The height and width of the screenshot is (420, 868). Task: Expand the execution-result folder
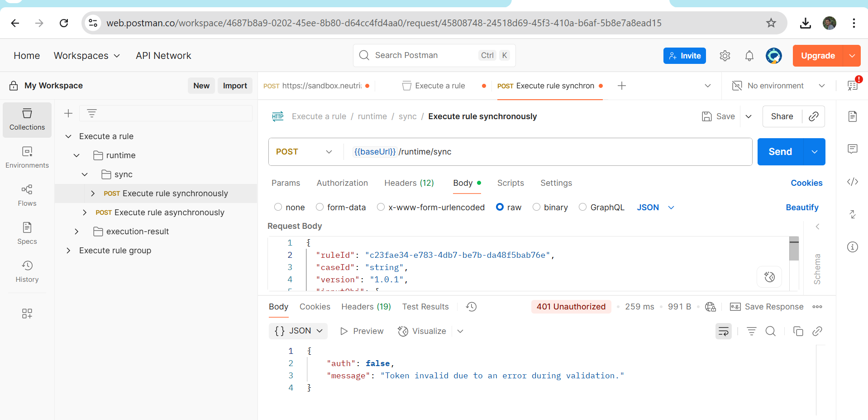pos(76,232)
